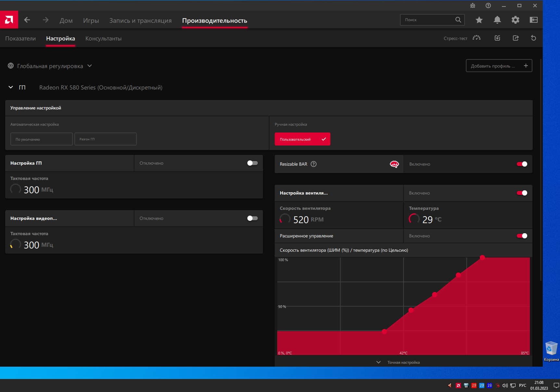The height and width of the screenshot is (392, 560).
Task: Click the По умолчанию preset button
Action: pyautogui.click(x=42, y=139)
